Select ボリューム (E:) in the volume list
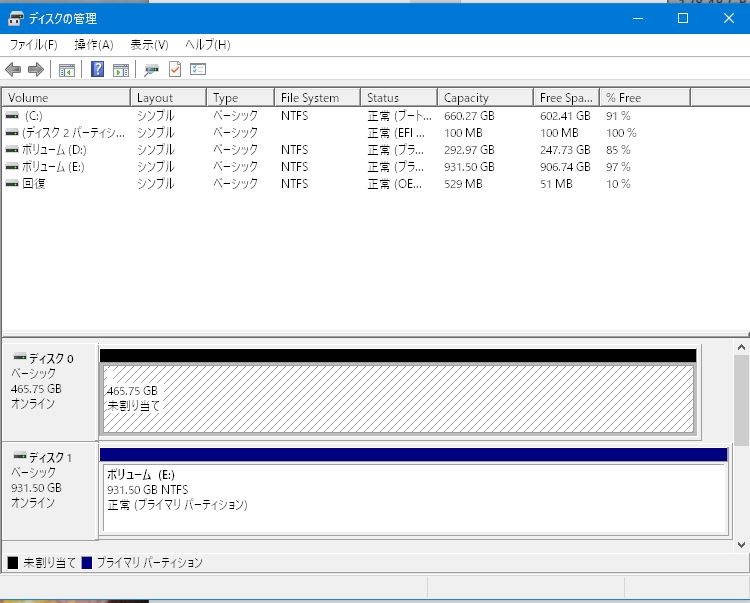This screenshot has height=603, width=750. 344,167
